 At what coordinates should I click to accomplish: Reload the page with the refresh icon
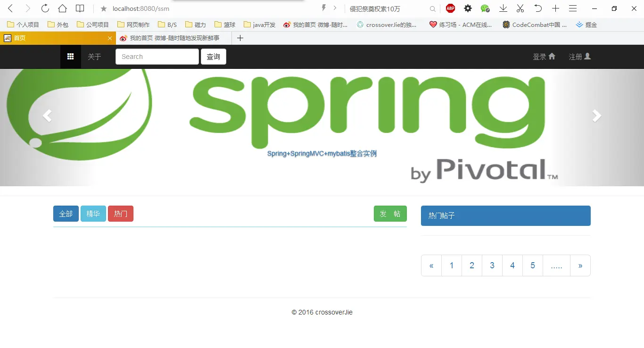(x=45, y=8)
